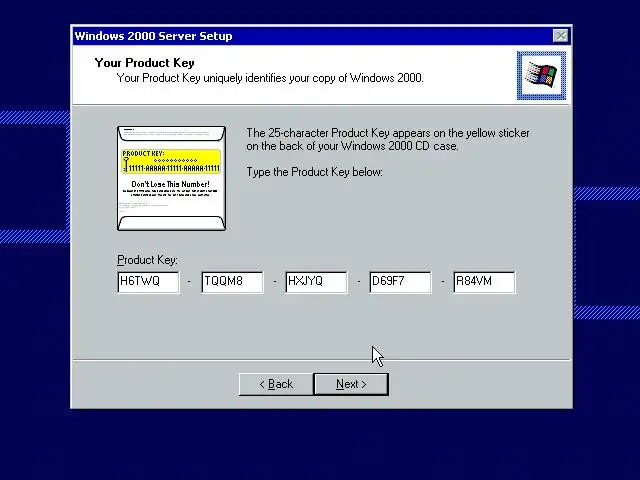Click the text about the yellow sticker
This screenshot has height=480, width=640.
[x=388, y=140]
